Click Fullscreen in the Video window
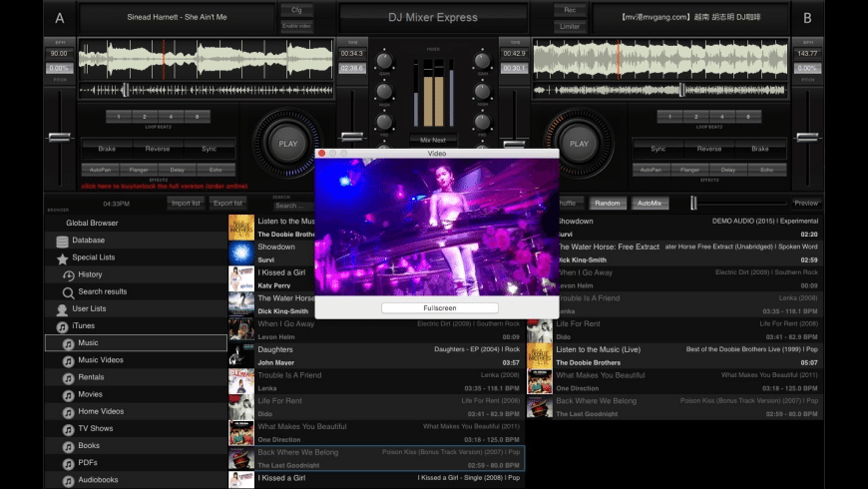This screenshot has height=489, width=868. click(x=439, y=308)
